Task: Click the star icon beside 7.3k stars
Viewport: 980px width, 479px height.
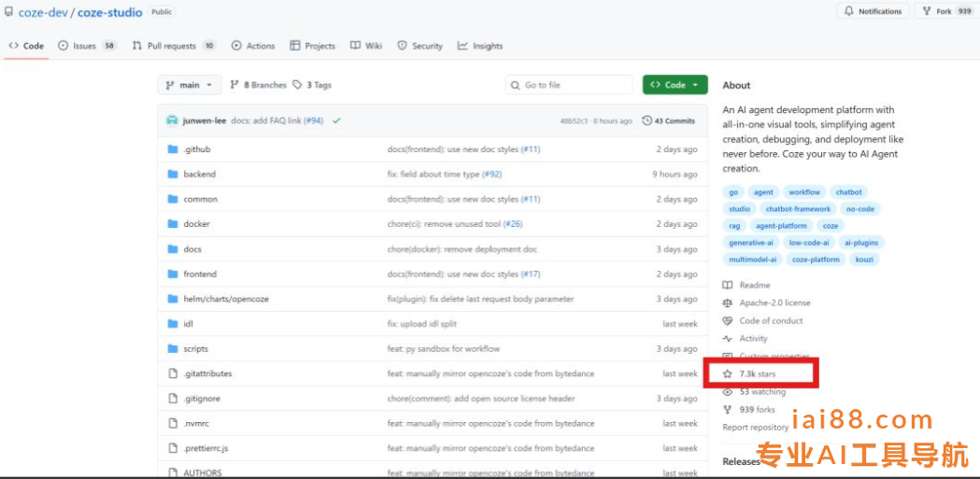Action: 728,374
